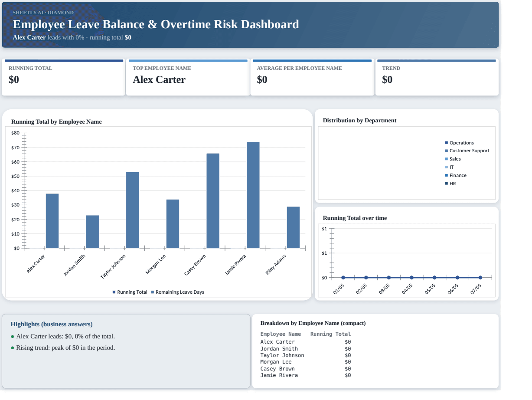Click the AVERAGE PER EMPLOYEE NAME card label
Screen dimensions: 532x400
[x=299, y=68]
